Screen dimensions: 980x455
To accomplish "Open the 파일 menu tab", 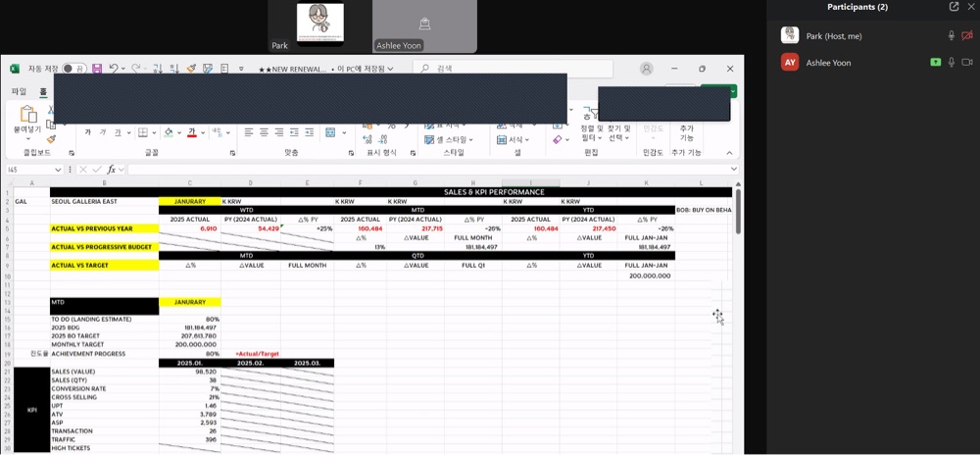I will click(x=19, y=92).
